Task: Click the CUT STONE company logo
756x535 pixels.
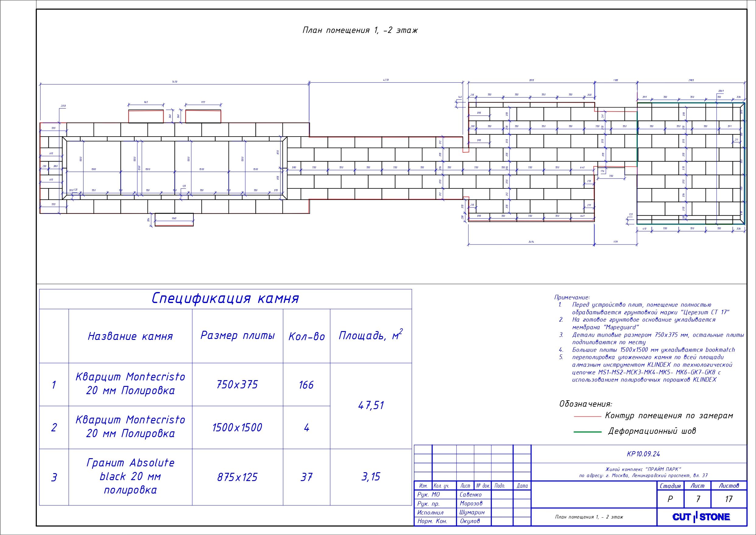Action: coord(701,516)
